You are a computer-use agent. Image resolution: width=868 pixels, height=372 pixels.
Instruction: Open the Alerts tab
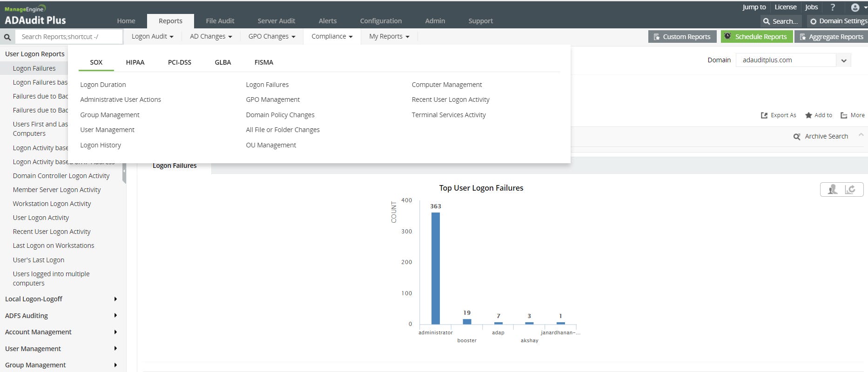click(328, 21)
